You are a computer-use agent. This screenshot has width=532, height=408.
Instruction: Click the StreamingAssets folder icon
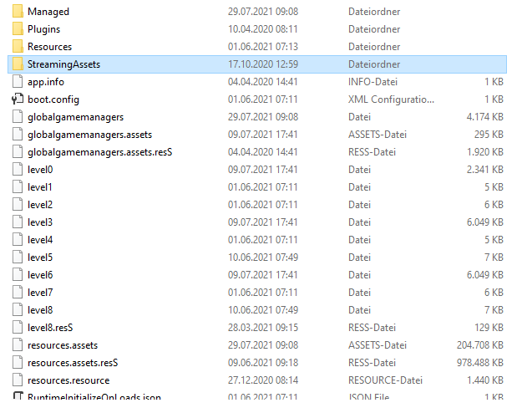(18, 64)
